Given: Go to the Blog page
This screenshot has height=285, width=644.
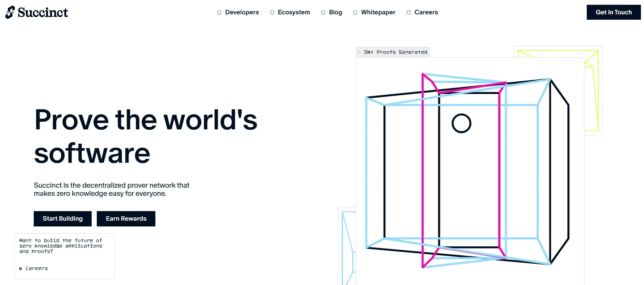Looking at the screenshot, I should point(335,12).
